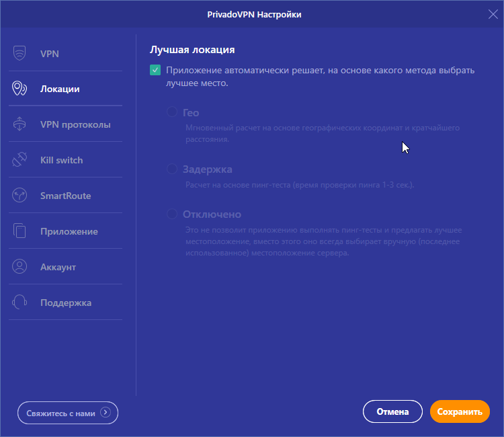The height and width of the screenshot is (437, 504).
Task: Click the Приложение devices icon
Action: (19, 231)
